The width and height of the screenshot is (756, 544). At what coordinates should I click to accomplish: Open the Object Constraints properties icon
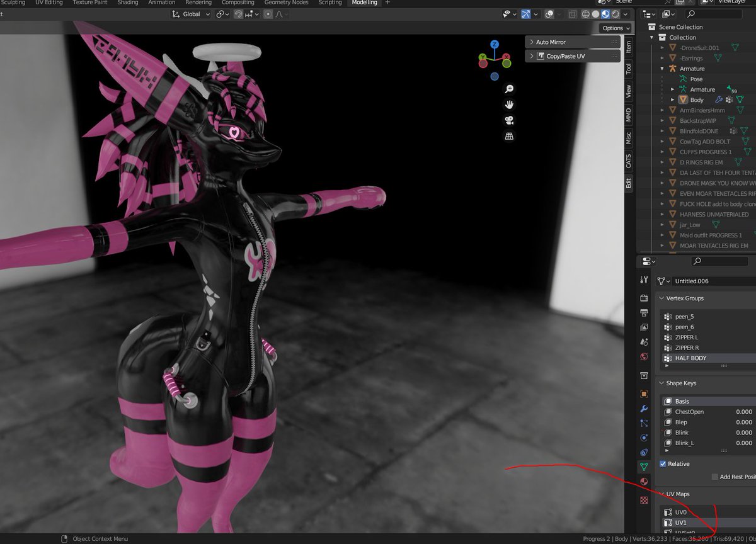[644, 452]
